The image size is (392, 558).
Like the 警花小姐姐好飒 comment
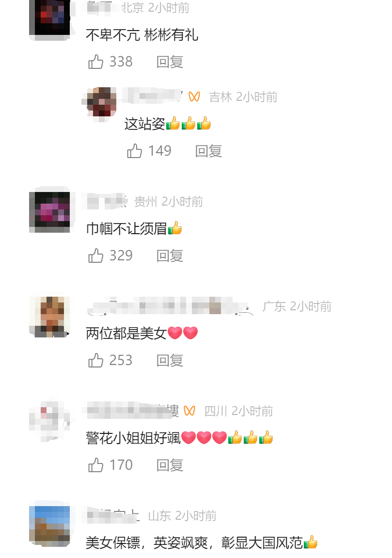click(95, 465)
